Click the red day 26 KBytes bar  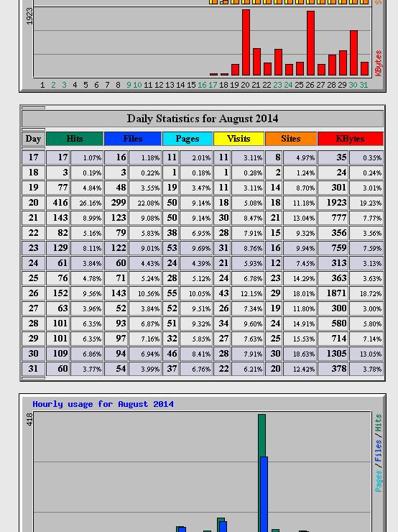click(x=310, y=43)
